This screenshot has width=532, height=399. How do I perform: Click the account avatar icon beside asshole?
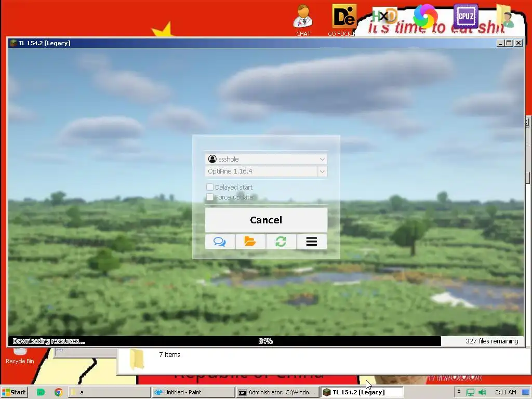(212, 159)
